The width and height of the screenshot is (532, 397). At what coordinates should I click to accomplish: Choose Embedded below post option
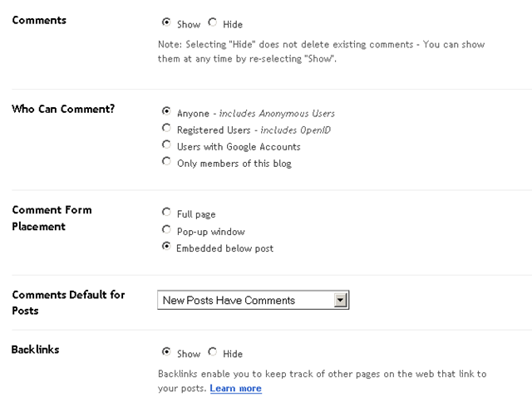tap(166, 246)
